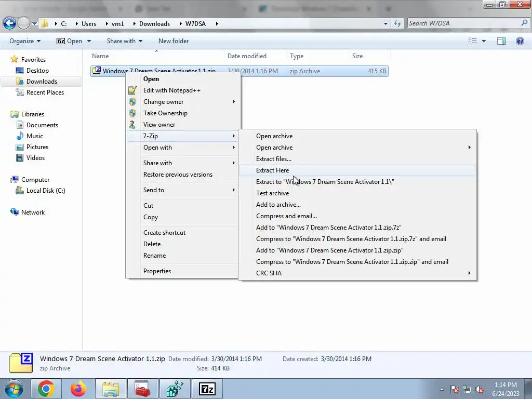Click New folder in toolbar
The height and width of the screenshot is (399, 532).
(174, 41)
